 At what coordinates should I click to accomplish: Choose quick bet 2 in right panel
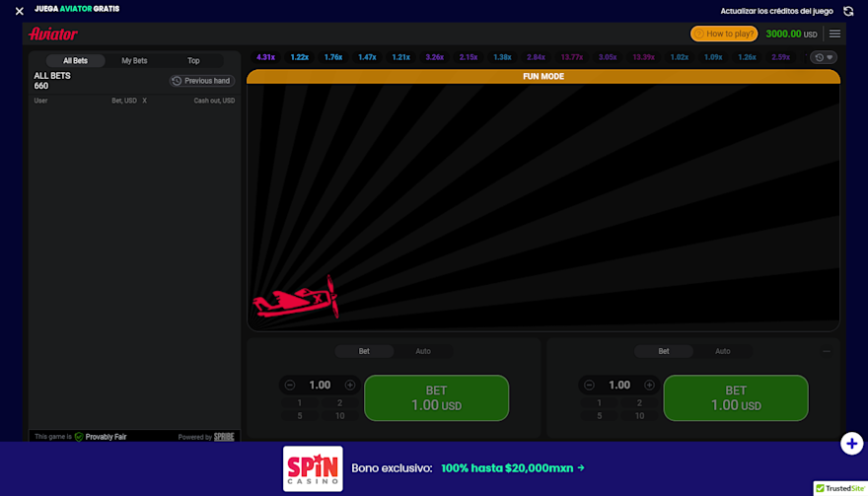point(639,403)
